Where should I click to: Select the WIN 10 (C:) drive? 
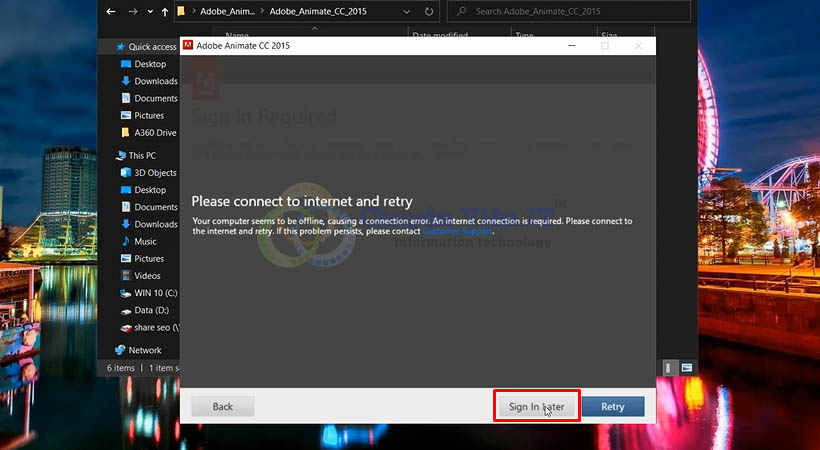(156, 292)
